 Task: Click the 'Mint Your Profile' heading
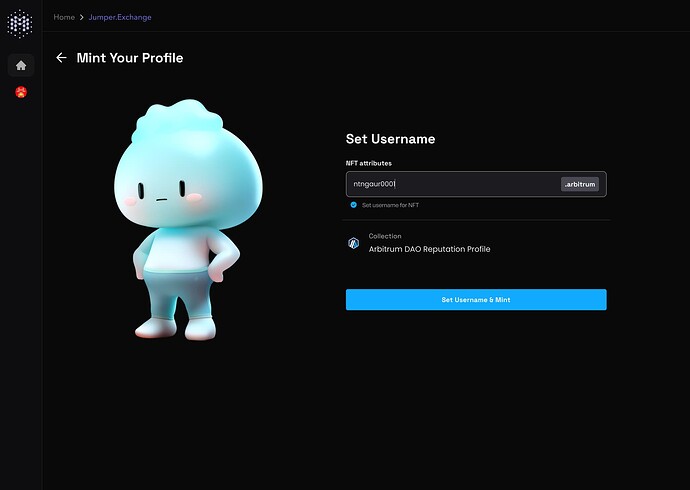tap(130, 58)
